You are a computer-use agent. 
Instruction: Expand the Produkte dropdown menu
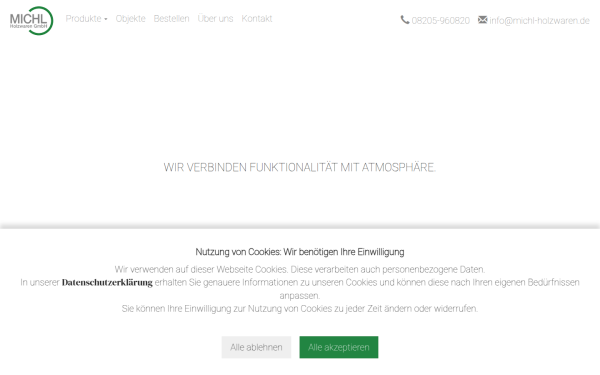[86, 18]
